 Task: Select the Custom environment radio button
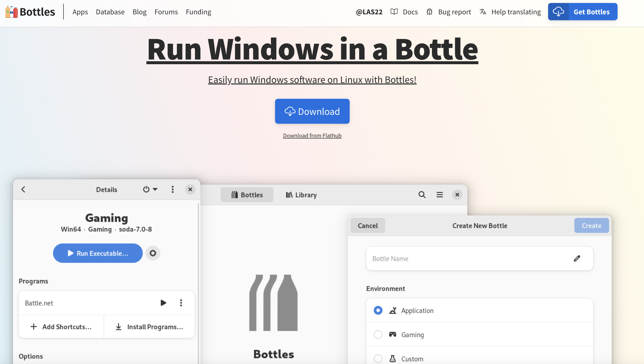[x=378, y=359]
